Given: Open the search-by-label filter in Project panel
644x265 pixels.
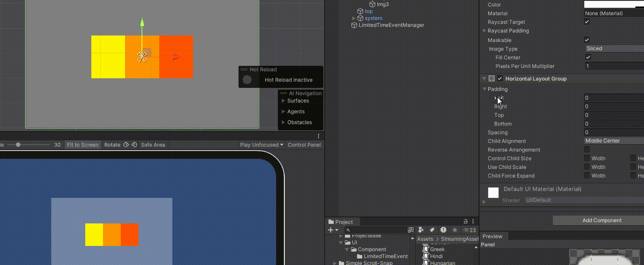Looking at the screenshot, I should (431, 230).
